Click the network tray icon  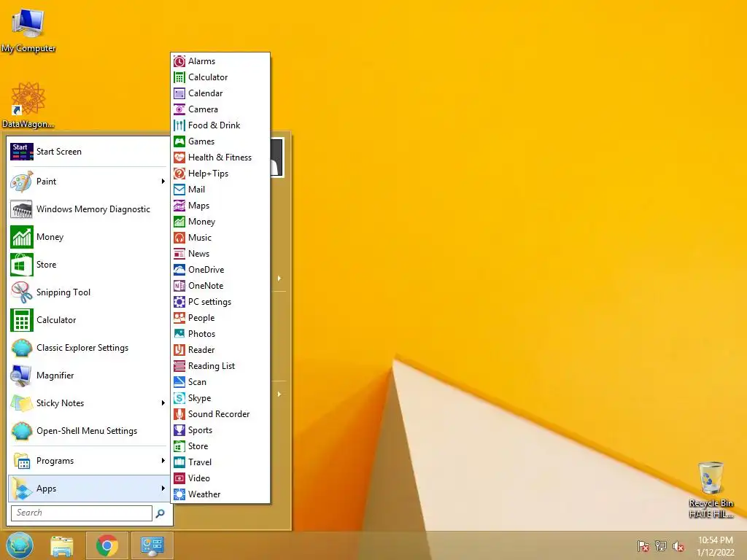pyautogui.click(x=661, y=546)
